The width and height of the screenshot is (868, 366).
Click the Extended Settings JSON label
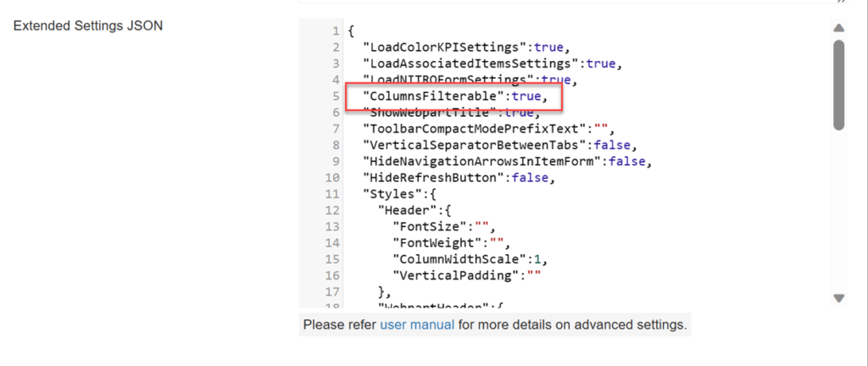(88, 25)
